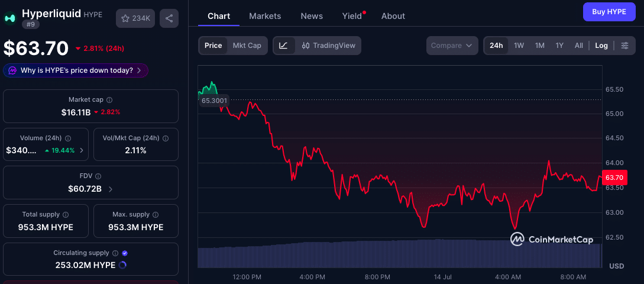Click the 63.70 current price tag on chart
The width and height of the screenshot is (644, 284).
614,177
